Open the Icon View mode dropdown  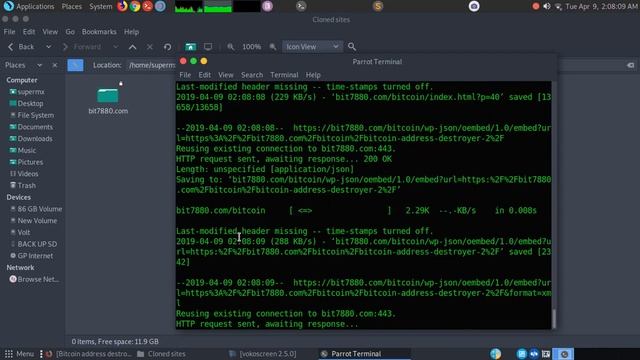coord(312,47)
